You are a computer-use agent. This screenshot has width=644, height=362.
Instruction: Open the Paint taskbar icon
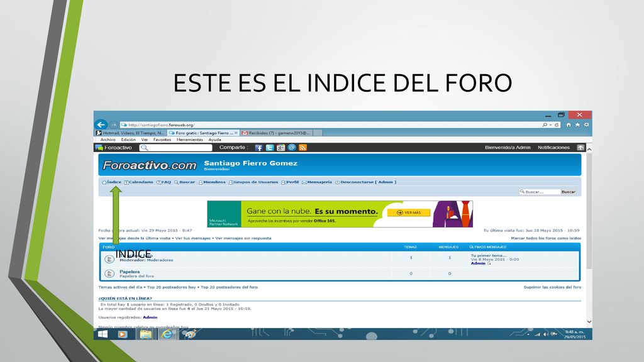[x=190, y=334]
